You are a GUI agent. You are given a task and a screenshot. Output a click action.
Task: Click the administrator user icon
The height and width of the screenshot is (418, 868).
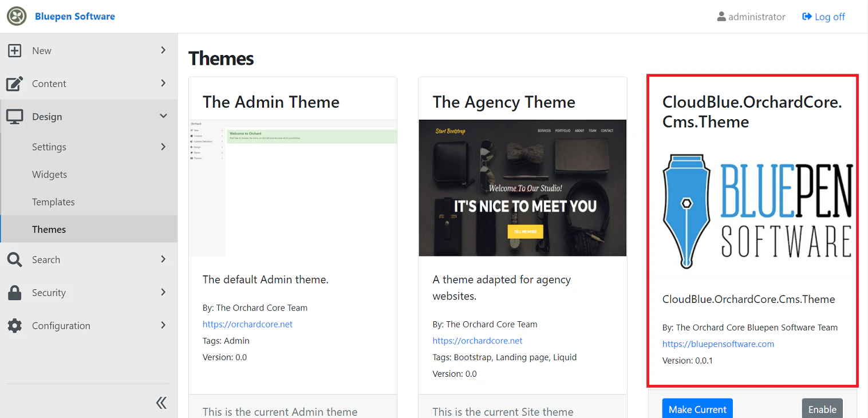721,17
